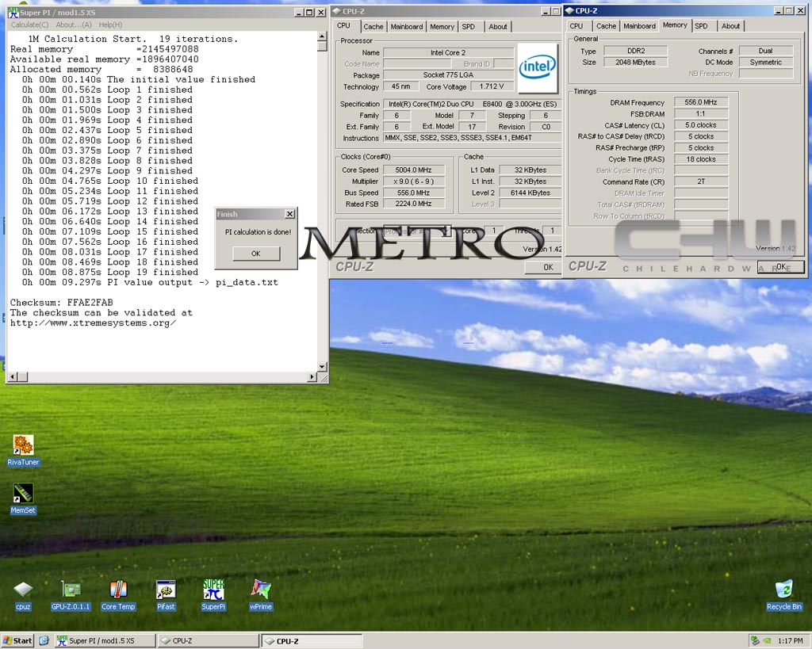Click the first system tray network icon
The height and width of the screenshot is (649, 812).
coord(755,641)
